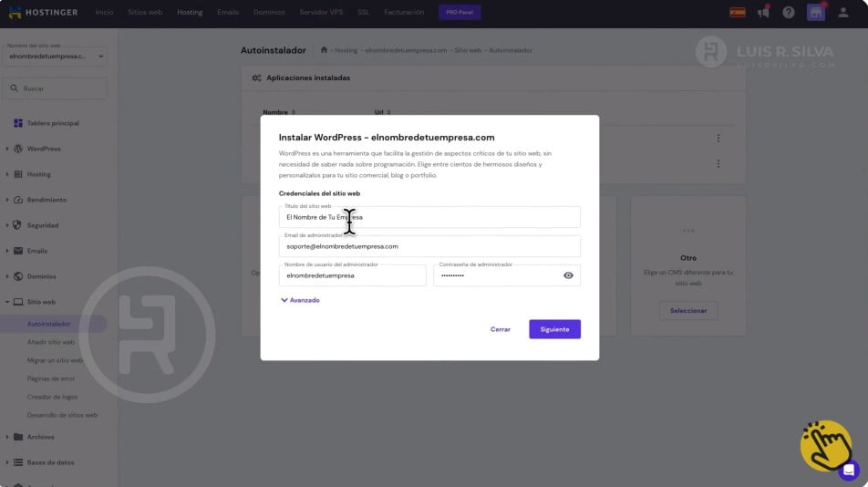Open Inicio in top navigation

coord(104,12)
